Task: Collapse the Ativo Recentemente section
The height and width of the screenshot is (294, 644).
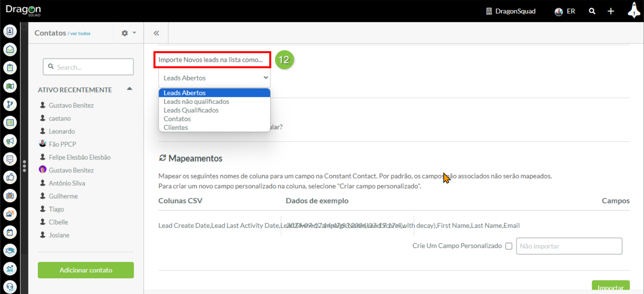Action: click(129, 89)
